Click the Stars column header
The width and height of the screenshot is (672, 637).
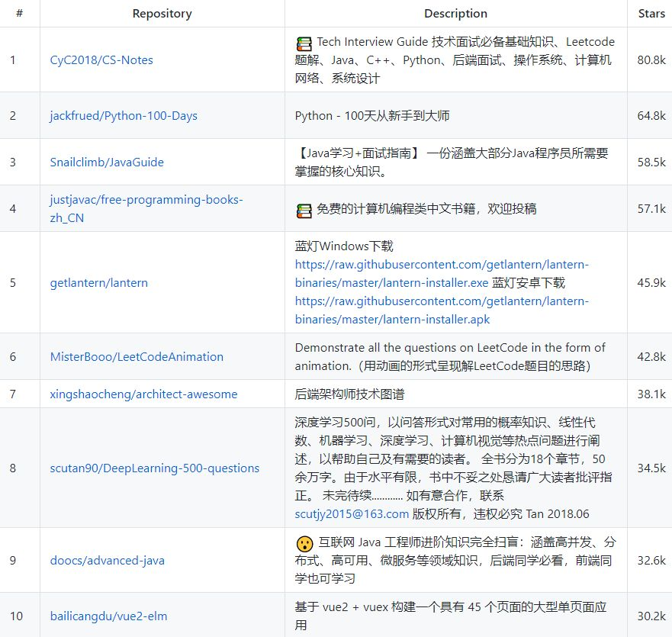tap(651, 13)
